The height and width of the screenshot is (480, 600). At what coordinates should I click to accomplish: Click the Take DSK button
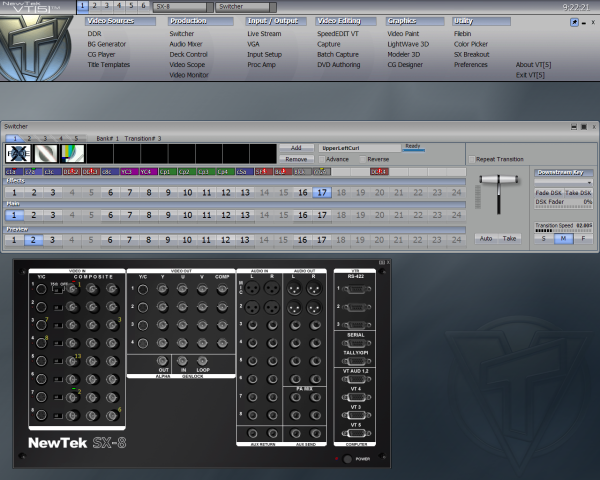click(579, 193)
